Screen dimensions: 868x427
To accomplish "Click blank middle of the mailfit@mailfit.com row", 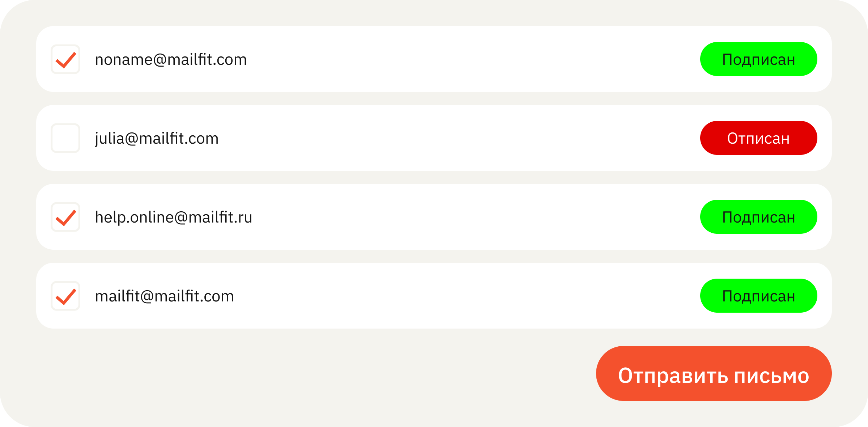I will tap(467, 296).
